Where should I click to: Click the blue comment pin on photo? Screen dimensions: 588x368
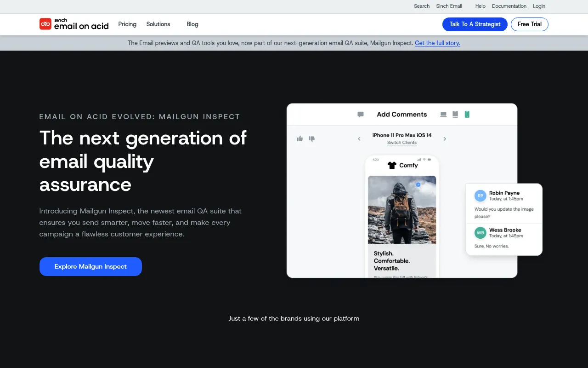pos(418,184)
